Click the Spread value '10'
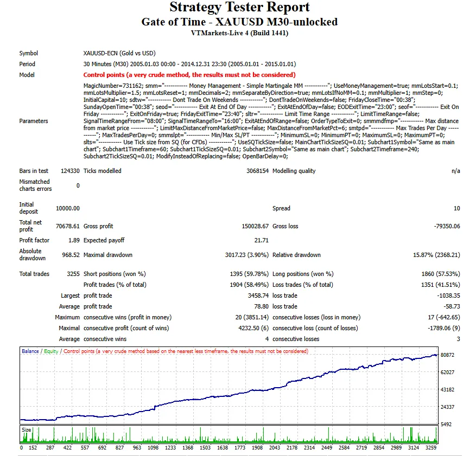This screenshot has height=456, width=476. point(457,208)
